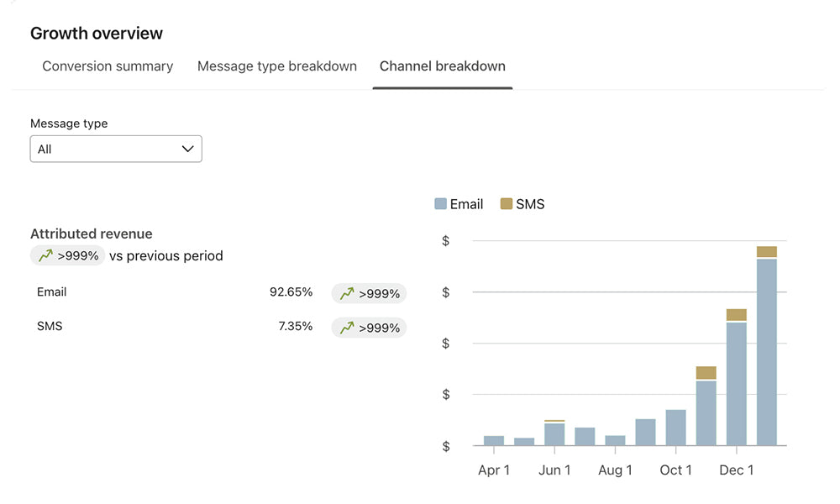Click the blue Email legend swatch
Image resolution: width=840 pixels, height=504 pixels.
pyautogui.click(x=440, y=204)
